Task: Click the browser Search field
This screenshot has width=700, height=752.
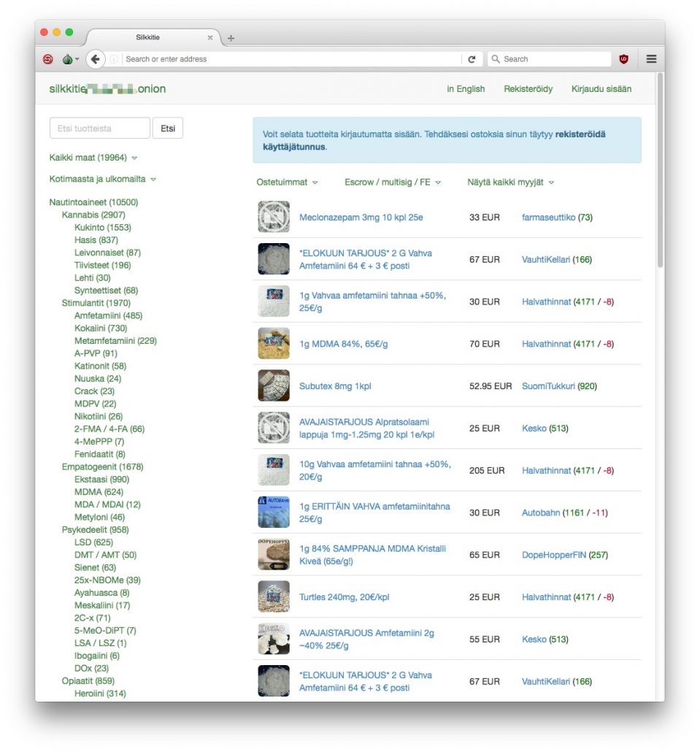Action: (x=549, y=59)
